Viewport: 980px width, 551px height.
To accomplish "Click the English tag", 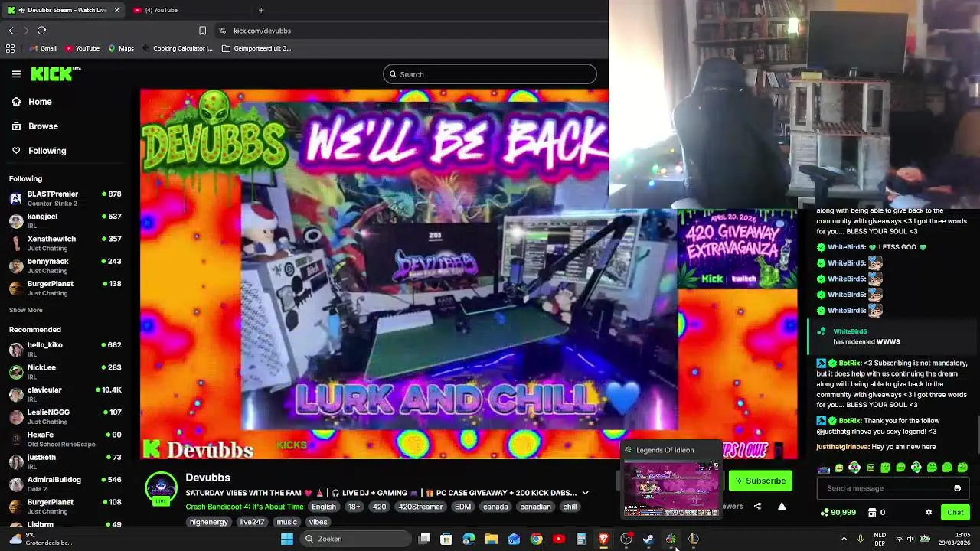I will point(324,507).
